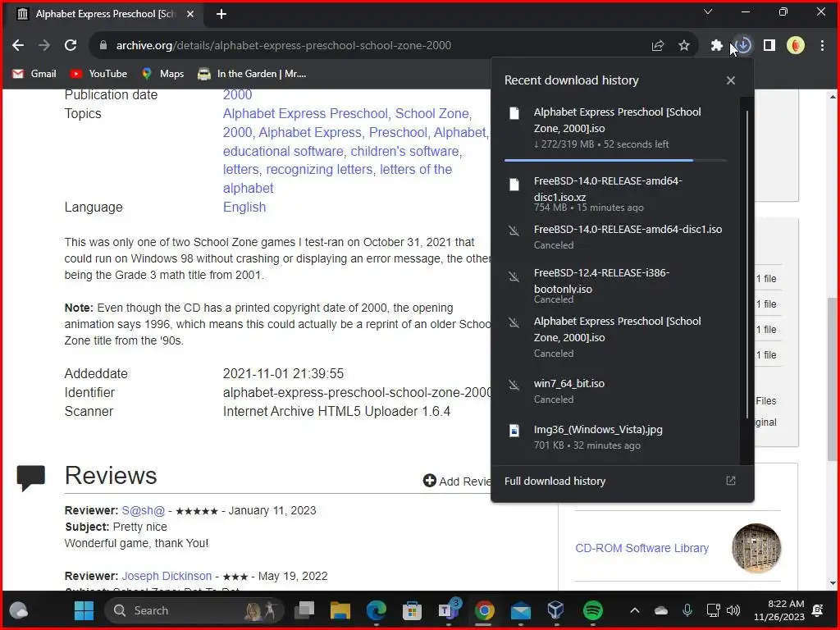Open the Maps bookmark
This screenshot has width=840, height=630.
[x=162, y=74]
